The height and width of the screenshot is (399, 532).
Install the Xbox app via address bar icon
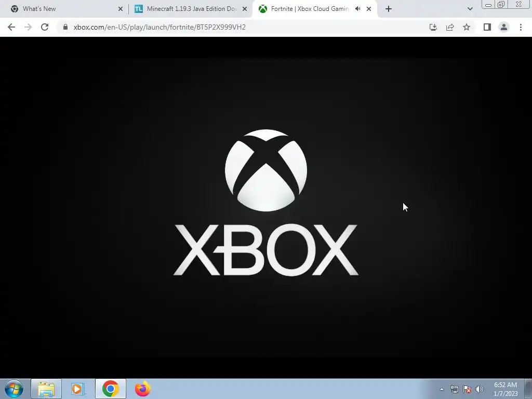coord(433,27)
